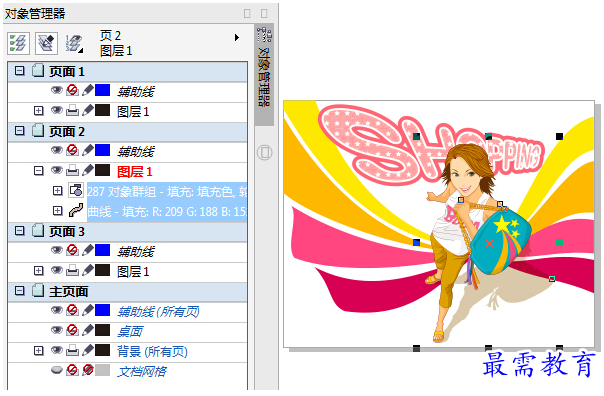Expand the 287 对象群组 item
The width and height of the screenshot is (604, 396).
pyautogui.click(x=57, y=191)
